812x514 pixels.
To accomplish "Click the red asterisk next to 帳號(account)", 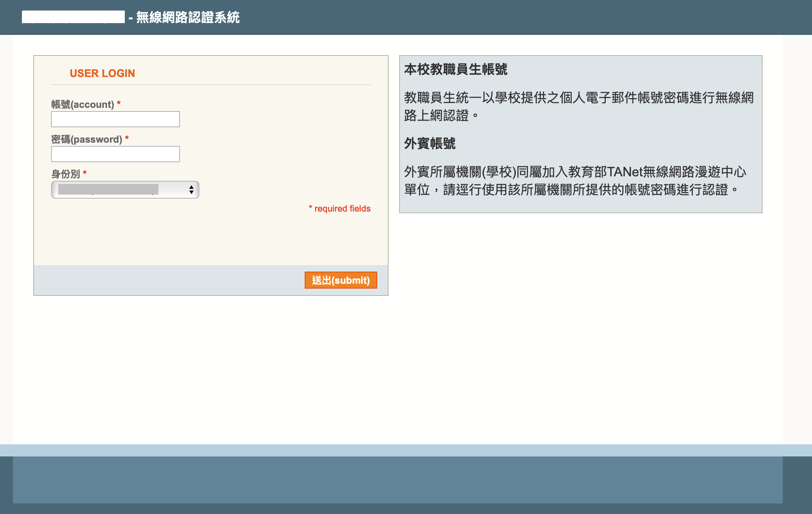I will [x=119, y=103].
